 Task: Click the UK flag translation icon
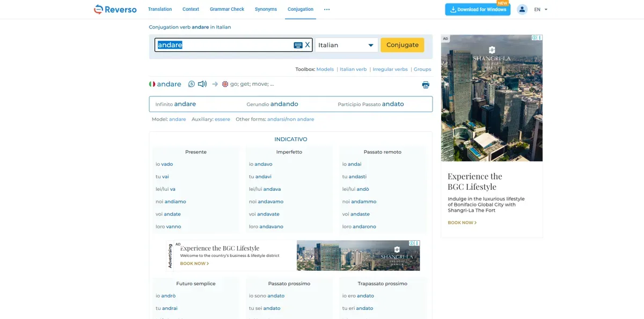pos(225,84)
